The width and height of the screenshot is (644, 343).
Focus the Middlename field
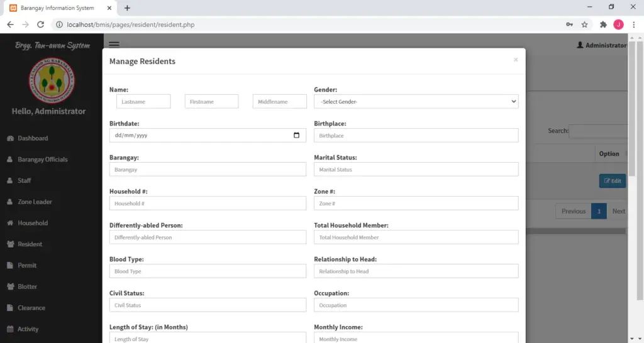pos(280,101)
